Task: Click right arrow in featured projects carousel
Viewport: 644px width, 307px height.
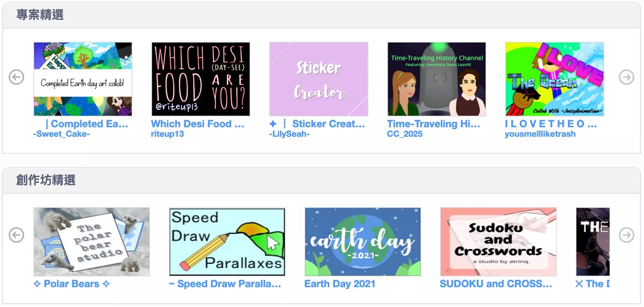Action: coord(626,77)
